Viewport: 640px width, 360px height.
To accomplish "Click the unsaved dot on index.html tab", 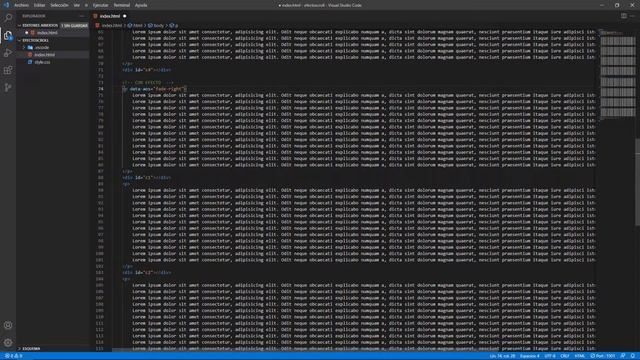I will pyautogui.click(x=124, y=16).
